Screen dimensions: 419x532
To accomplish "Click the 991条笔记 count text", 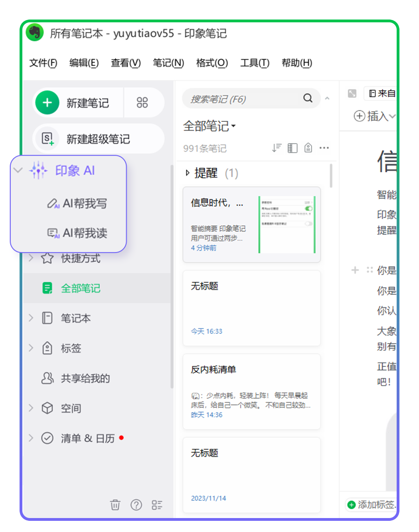I will click(x=205, y=148).
